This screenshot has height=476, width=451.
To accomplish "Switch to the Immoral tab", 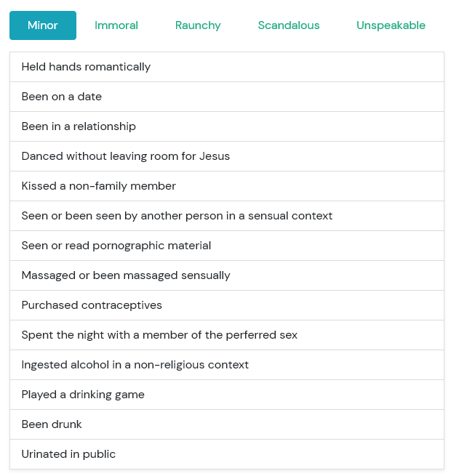I will coord(116,25).
